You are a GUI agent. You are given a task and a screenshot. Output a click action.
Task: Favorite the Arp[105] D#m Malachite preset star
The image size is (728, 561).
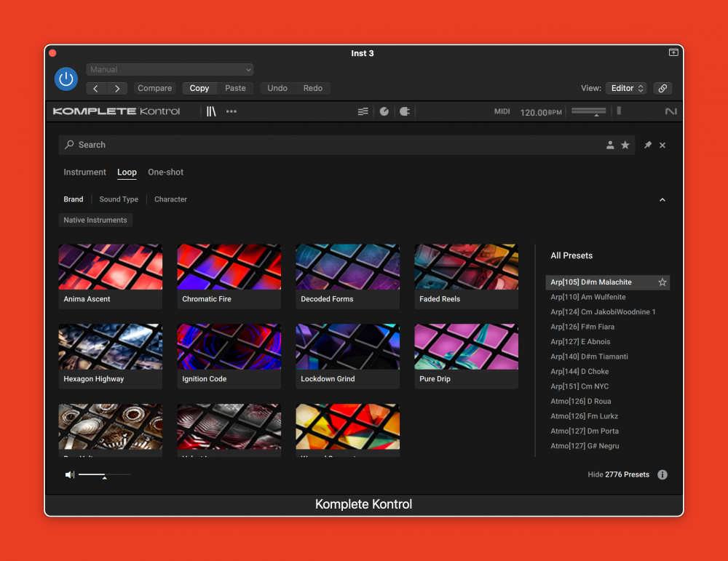pyautogui.click(x=662, y=282)
